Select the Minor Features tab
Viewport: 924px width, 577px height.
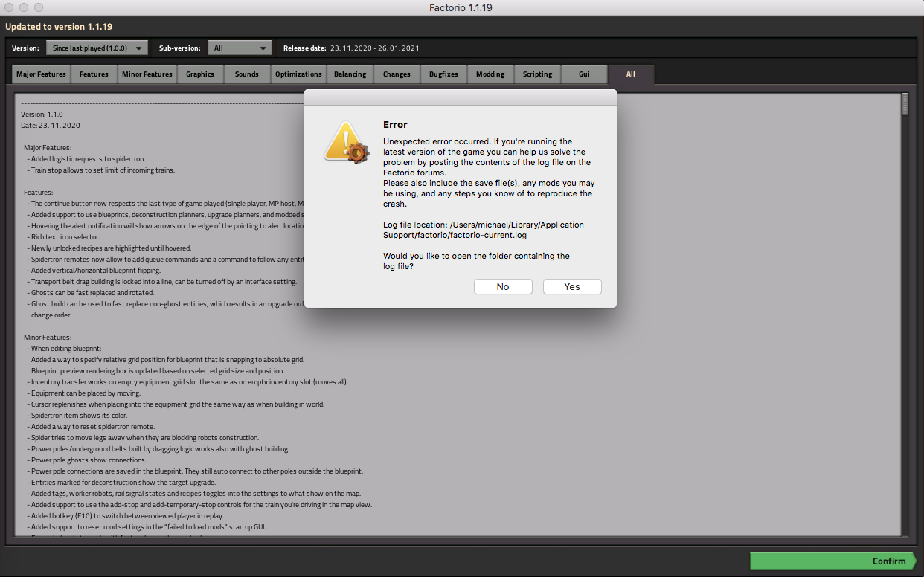point(147,74)
